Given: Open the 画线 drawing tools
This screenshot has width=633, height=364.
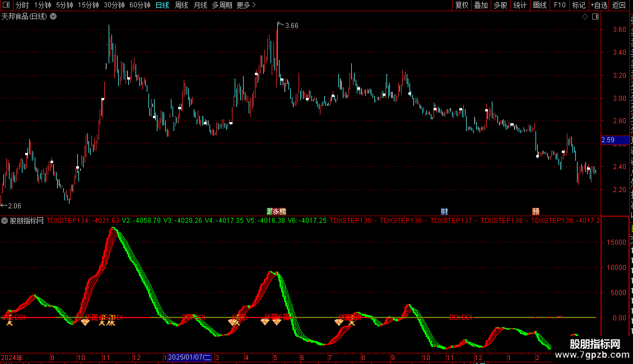Looking at the screenshot, I should coord(539,5).
